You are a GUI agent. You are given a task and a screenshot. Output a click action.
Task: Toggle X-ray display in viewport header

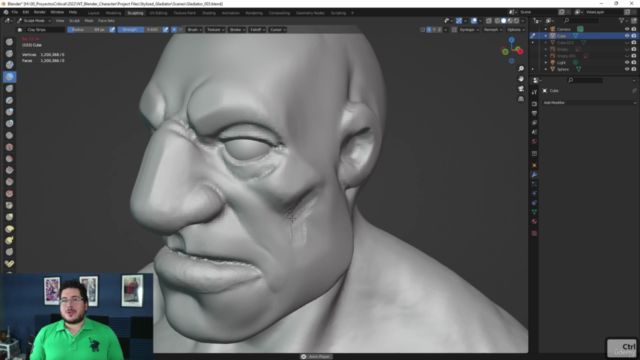click(x=489, y=20)
